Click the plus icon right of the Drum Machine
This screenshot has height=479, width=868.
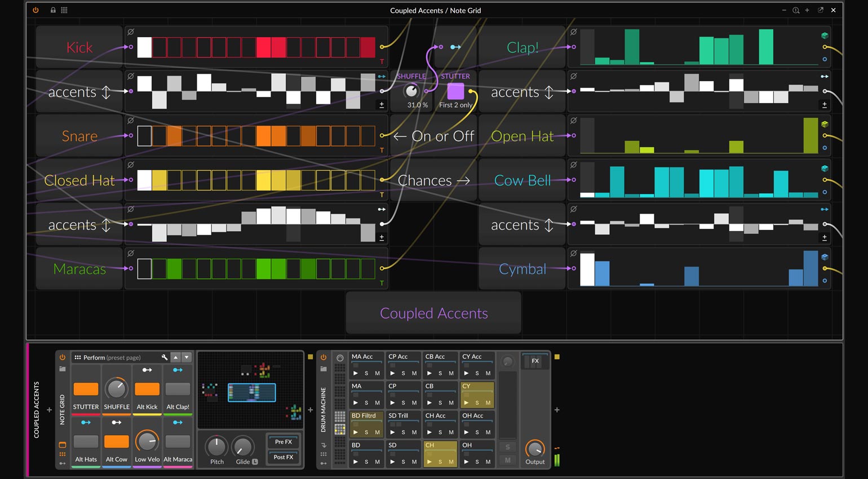(x=557, y=410)
